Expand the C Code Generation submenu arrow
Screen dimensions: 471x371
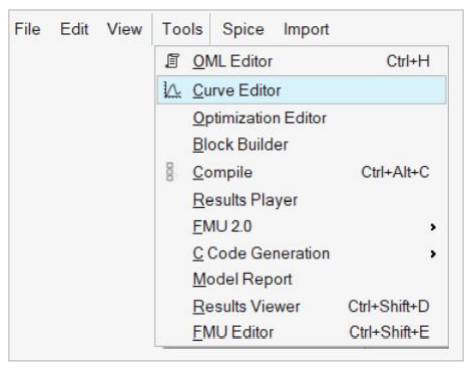[x=433, y=254]
